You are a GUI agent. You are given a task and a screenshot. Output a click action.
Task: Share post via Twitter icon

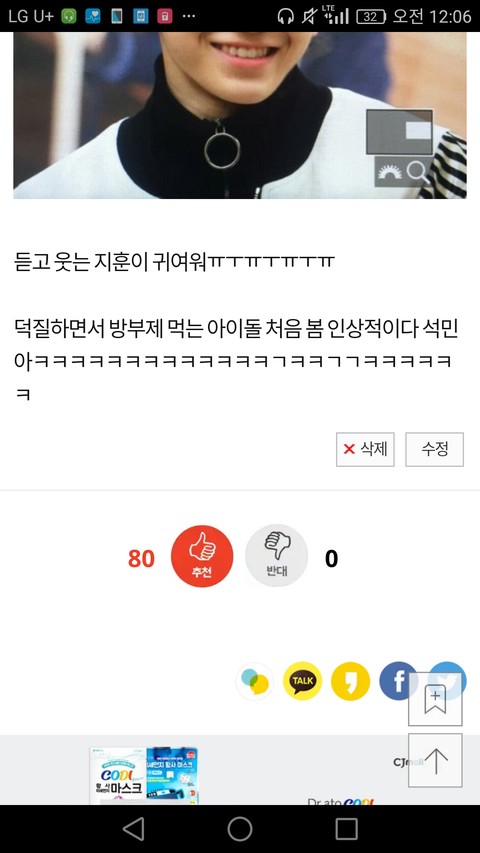(x=447, y=667)
